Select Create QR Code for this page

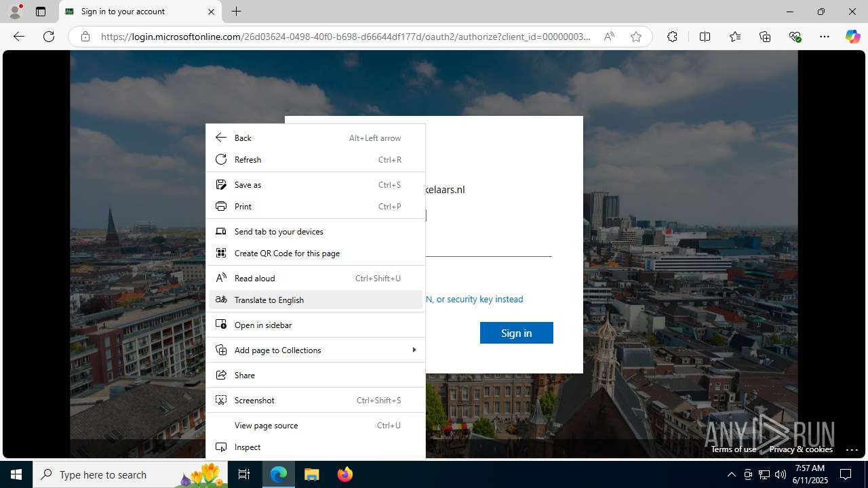(315, 253)
